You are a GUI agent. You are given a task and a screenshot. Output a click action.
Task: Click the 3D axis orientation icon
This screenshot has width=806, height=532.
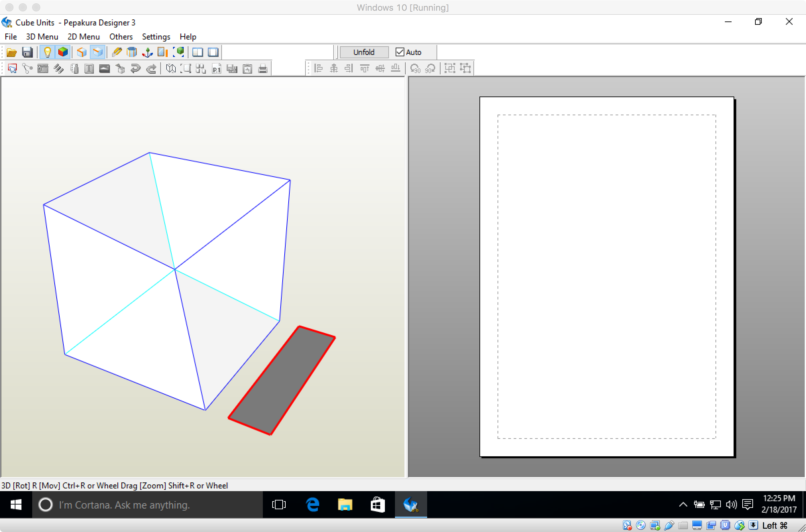(x=147, y=52)
